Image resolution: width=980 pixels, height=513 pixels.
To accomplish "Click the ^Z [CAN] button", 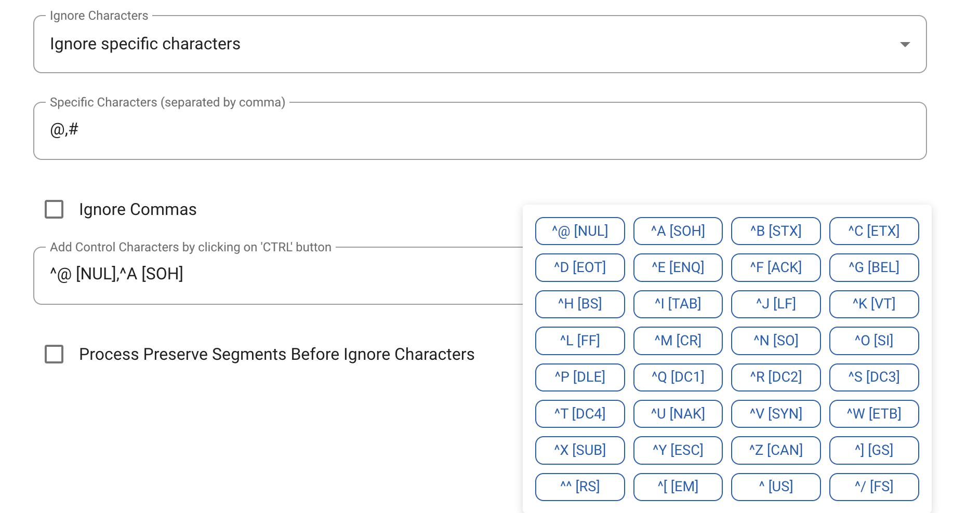I will [775, 450].
